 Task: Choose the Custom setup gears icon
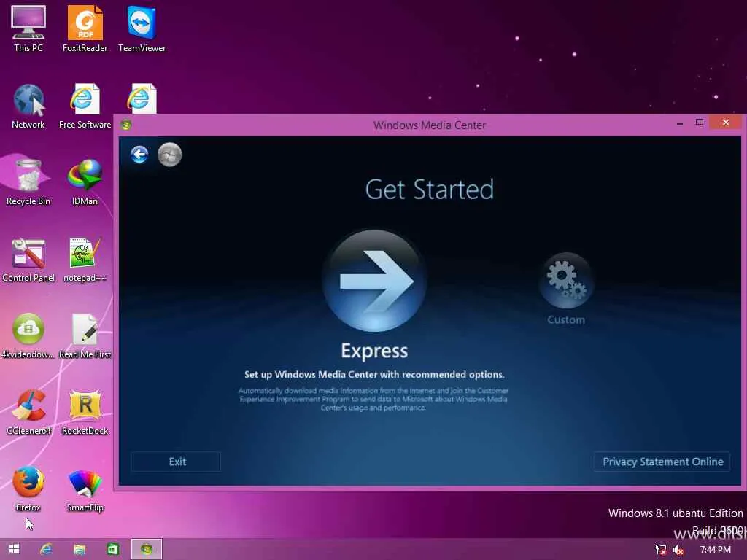tap(566, 281)
